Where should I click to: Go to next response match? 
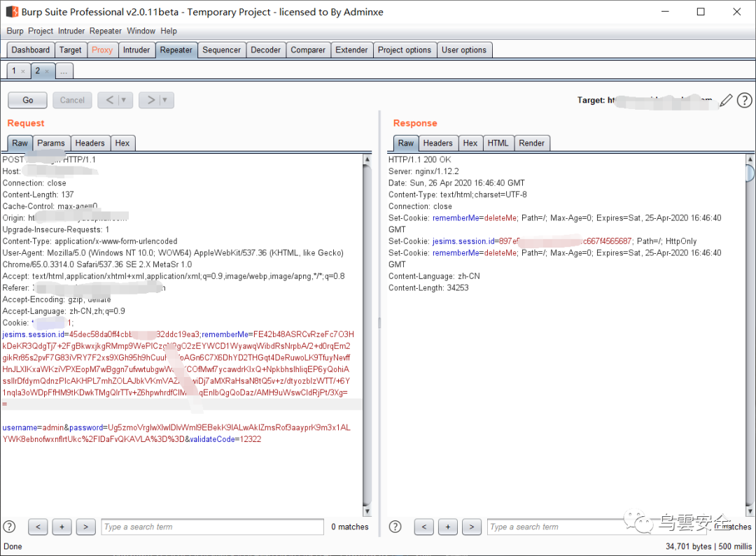point(472,527)
